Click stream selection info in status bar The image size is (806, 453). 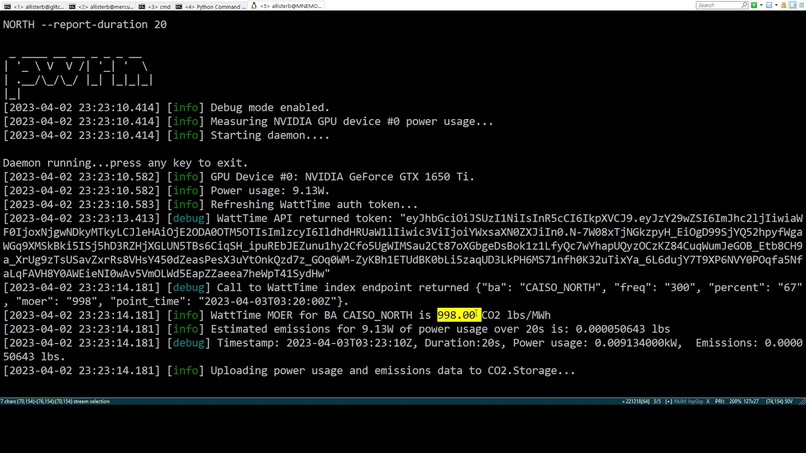coord(55,402)
